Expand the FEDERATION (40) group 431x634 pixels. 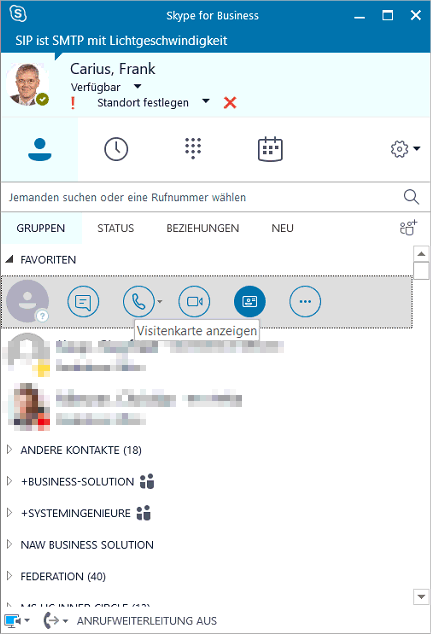9,575
